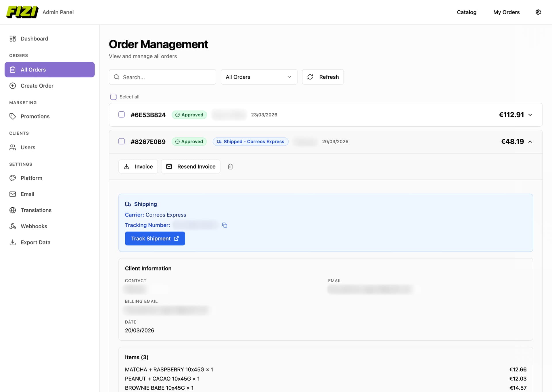Expand order #6E53B824 details

[530, 115]
